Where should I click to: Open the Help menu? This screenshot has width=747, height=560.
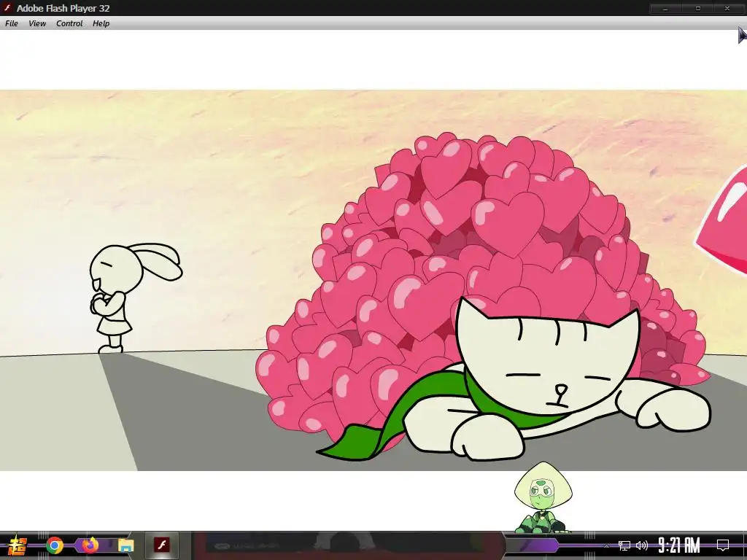coord(101,23)
